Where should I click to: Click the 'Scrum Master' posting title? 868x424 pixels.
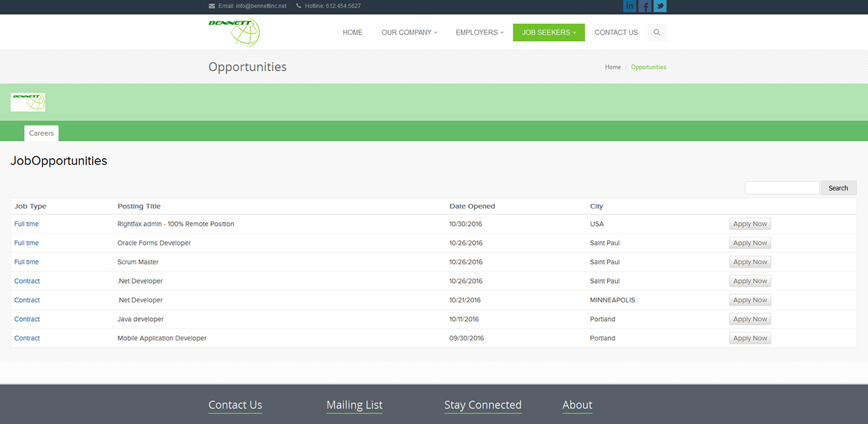pos(138,262)
